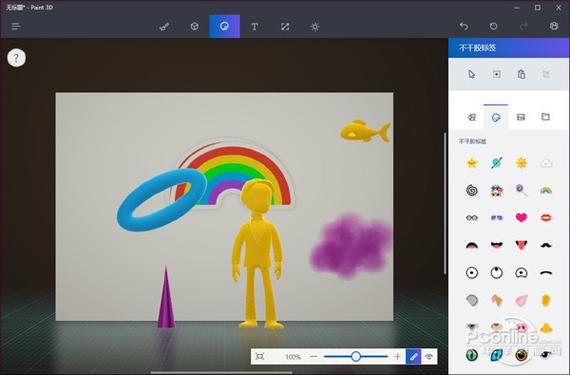Open the Canvas resize tool

[285, 27]
